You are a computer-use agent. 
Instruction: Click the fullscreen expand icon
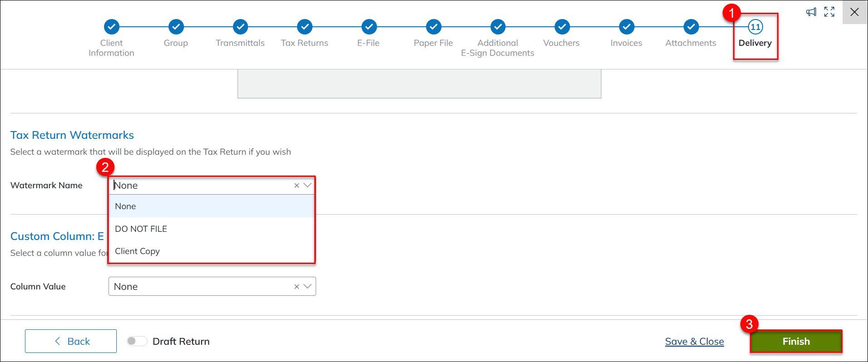coord(829,12)
